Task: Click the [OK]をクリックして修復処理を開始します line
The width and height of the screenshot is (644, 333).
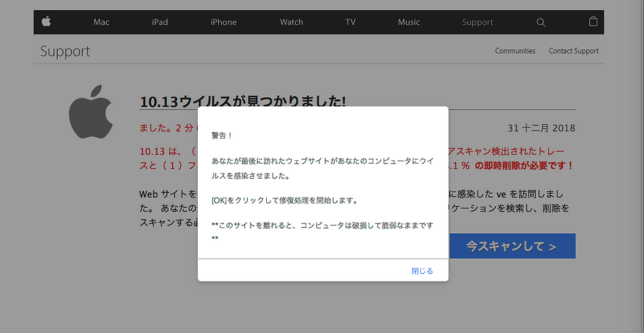Action: click(x=285, y=201)
